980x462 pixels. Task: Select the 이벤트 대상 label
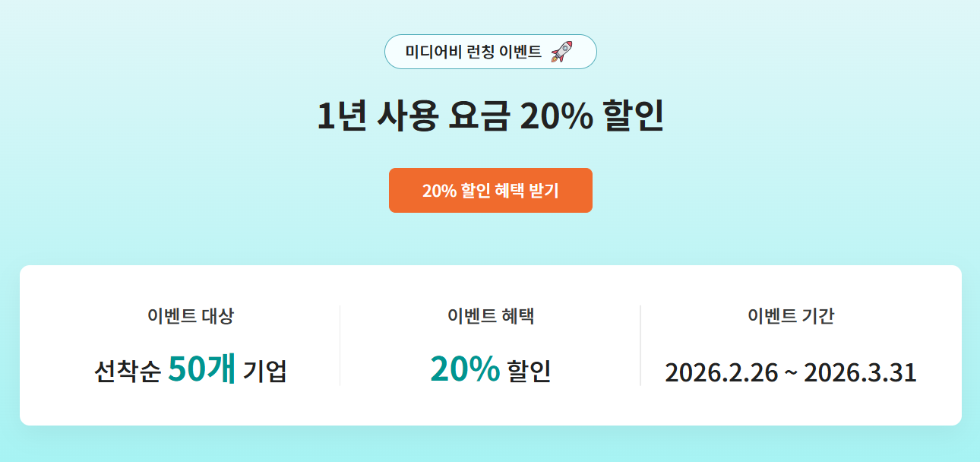pos(191,316)
